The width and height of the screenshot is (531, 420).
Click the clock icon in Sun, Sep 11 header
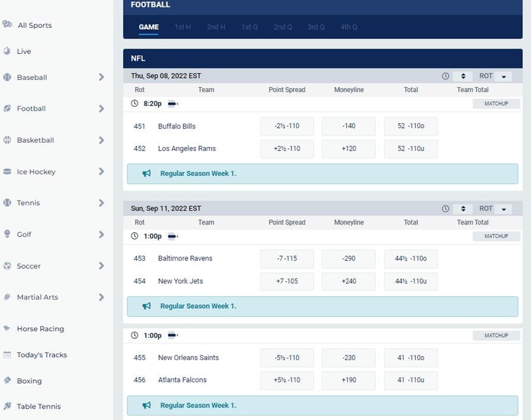(x=445, y=209)
